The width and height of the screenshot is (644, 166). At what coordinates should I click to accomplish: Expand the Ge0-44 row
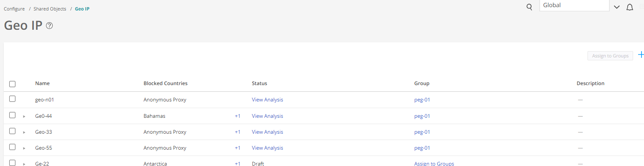pos(24,117)
